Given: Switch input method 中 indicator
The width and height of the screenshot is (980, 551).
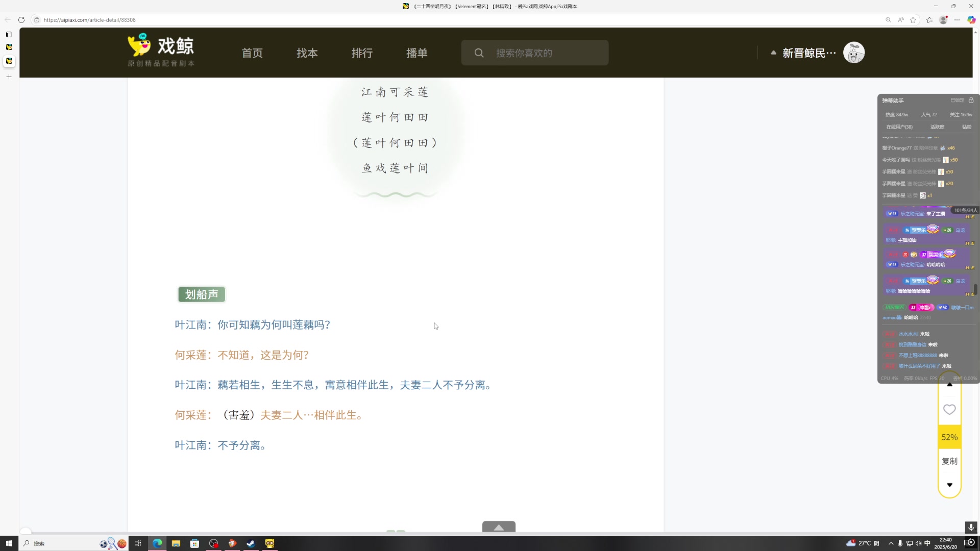Looking at the screenshot, I should pyautogui.click(x=927, y=543).
